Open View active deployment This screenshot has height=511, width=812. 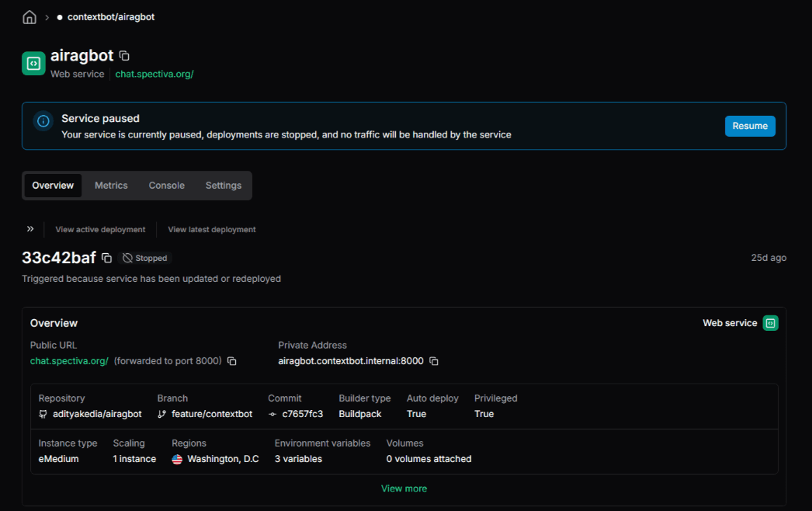[x=100, y=230]
